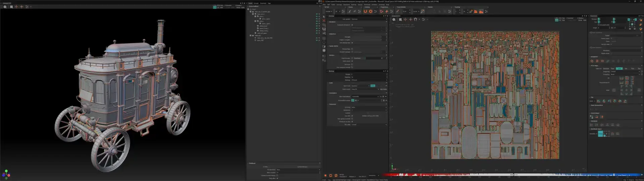Toggle Pack groups isolated checkbox
This screenshot has height=181, width=644.
click(x=352, y=119)
